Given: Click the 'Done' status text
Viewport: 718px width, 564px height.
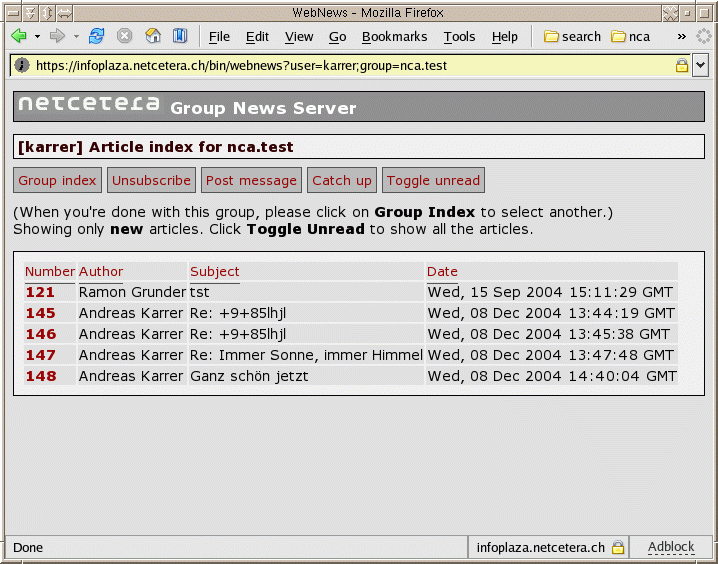Looking at the screenshot, I should [x=28, y=548].
